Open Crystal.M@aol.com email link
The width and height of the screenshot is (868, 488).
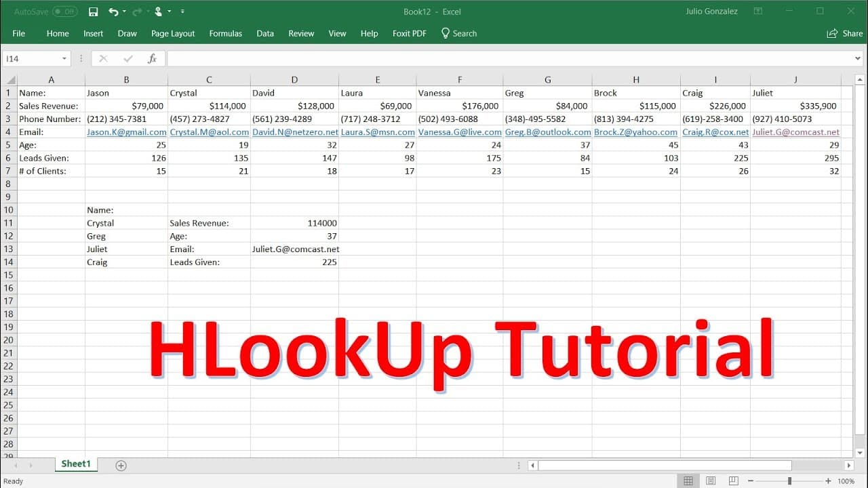tap(209, 132)
